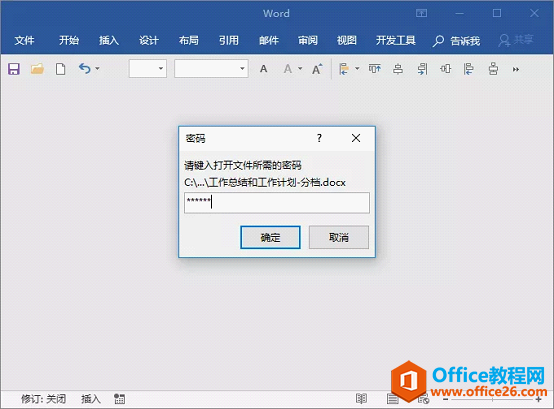This screenshot has height=409, width=554.
Task: Switch to read mode view icon
Action: pyautogui.click(x=361, y=399)
